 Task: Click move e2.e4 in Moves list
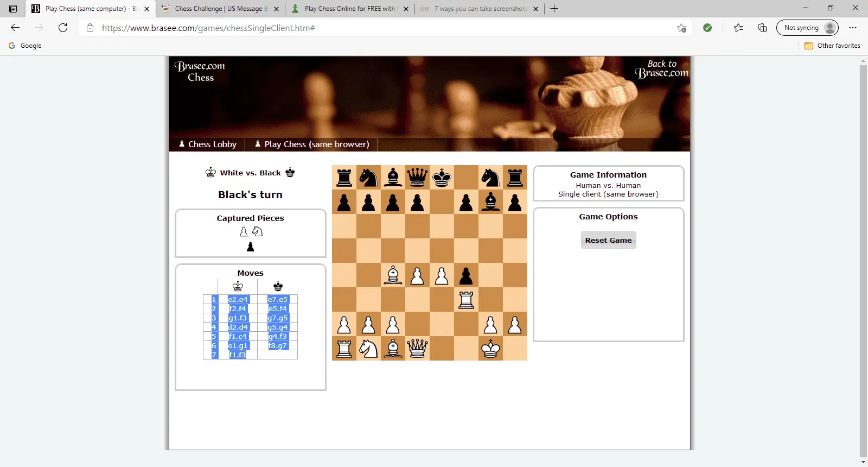click(238, 299)
